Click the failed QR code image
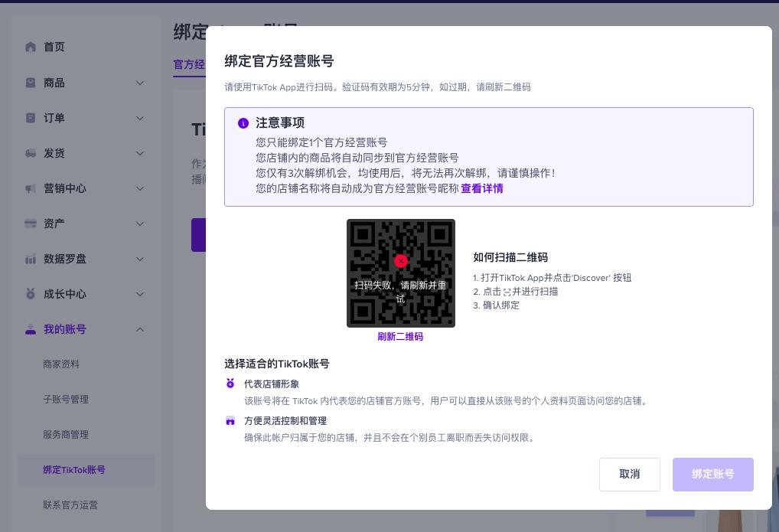The image size is (779, 532). coord(401,273)
